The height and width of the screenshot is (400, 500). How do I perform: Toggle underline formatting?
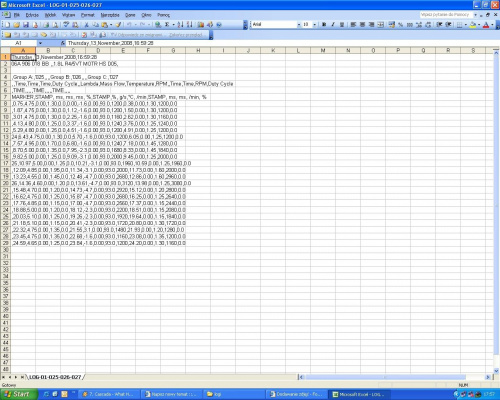(342, 25)
